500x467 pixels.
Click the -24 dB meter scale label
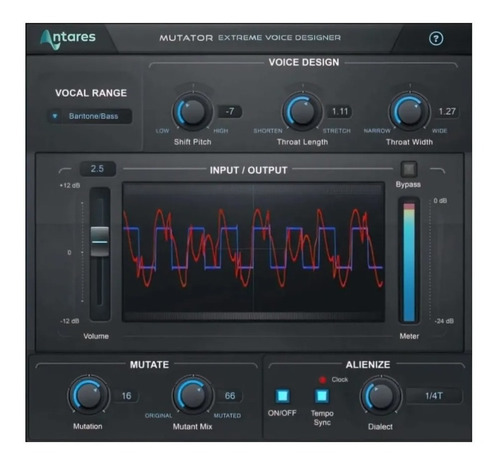[x=444, y=321]
